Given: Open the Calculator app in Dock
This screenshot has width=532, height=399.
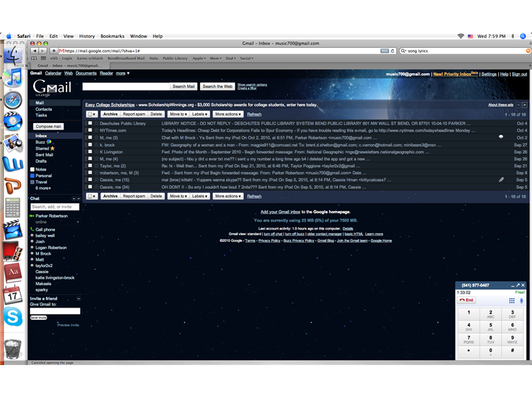Looking at the screenshot, I should point(13,207).
